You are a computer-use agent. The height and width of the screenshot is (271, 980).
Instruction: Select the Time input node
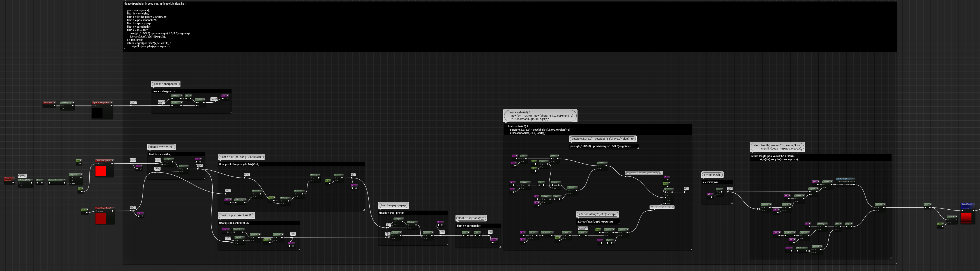coord(9,181)
